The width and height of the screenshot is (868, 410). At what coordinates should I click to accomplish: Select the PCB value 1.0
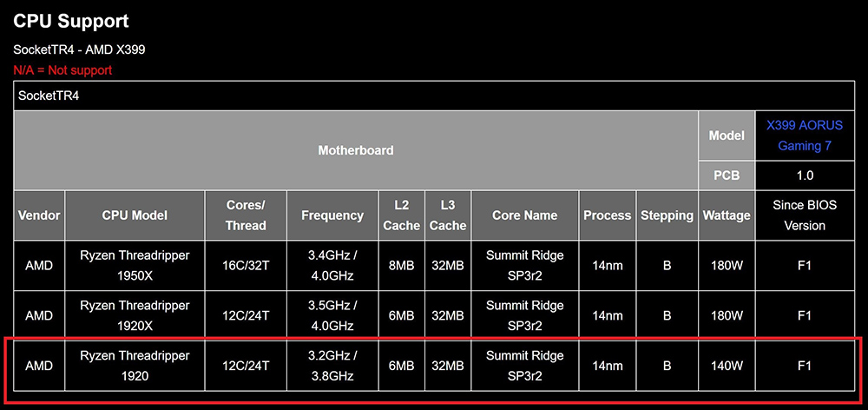pyautogui.click(x=805, y=175)
